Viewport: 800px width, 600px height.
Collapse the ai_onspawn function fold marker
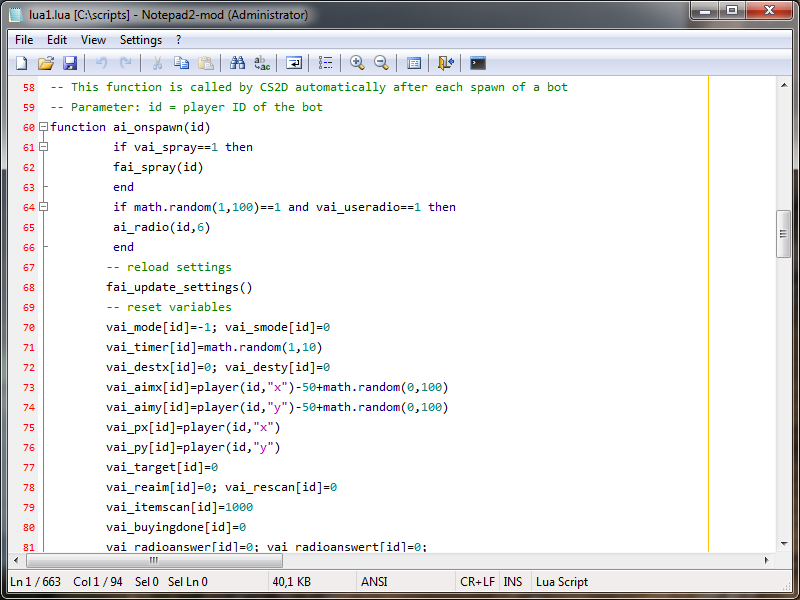click(43, 127)
